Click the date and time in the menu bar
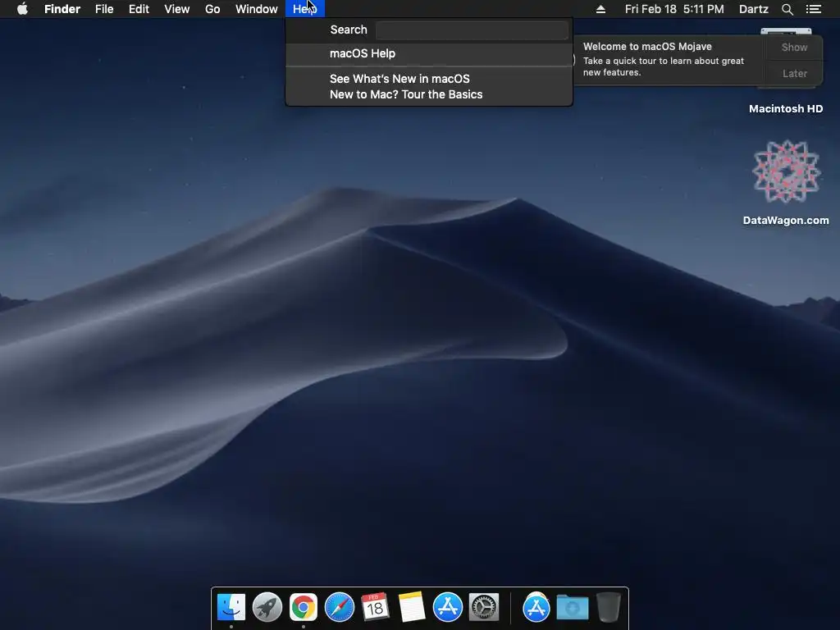This screenshot has width=840, height=630. pos(674,9)
